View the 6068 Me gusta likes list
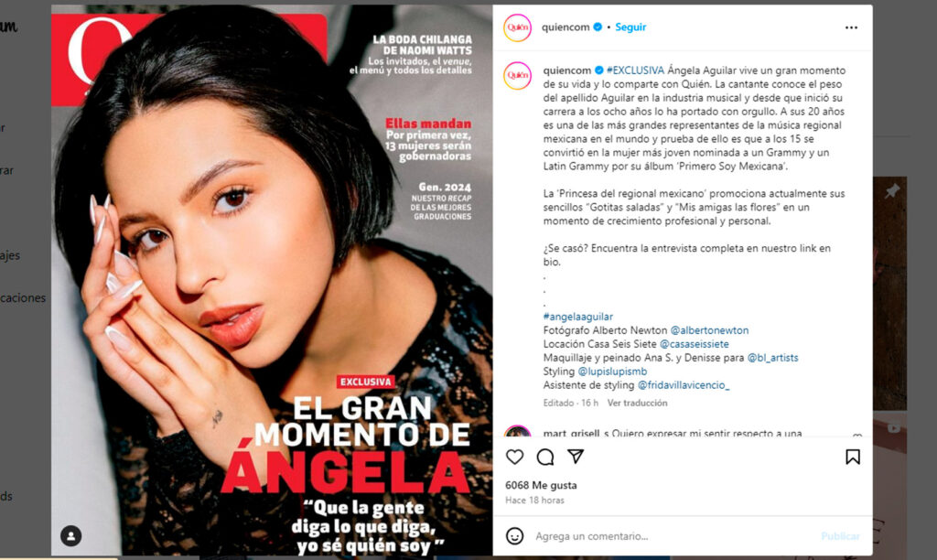 (x=541, y=485)
